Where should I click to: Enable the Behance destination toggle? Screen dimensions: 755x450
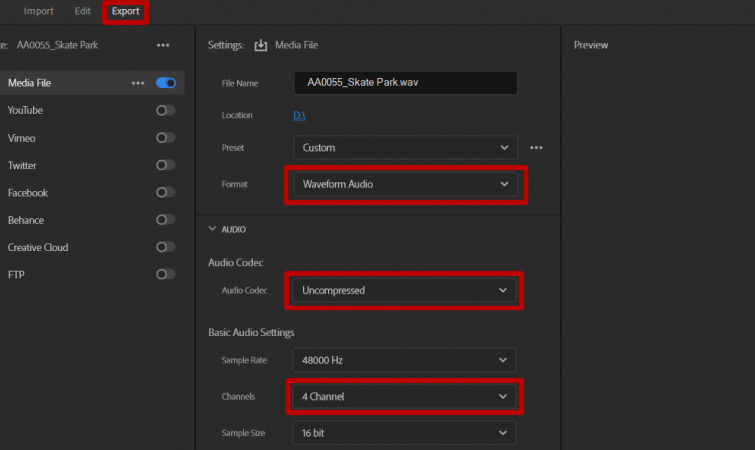165,219
